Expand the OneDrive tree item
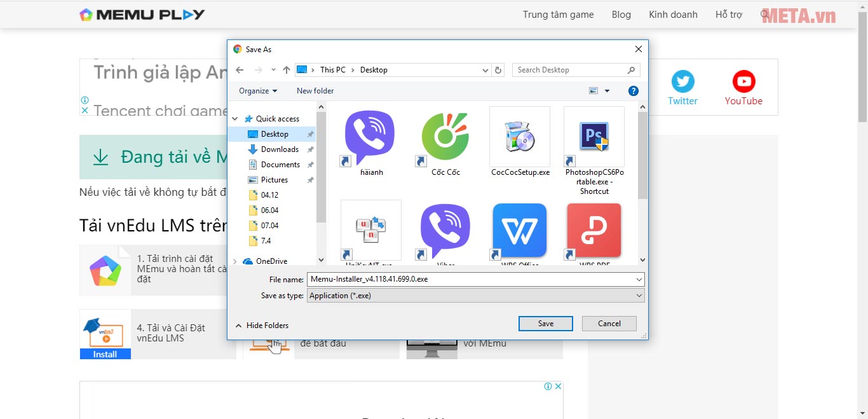Viewport: 868px width, 419px height. click(235, 261)
